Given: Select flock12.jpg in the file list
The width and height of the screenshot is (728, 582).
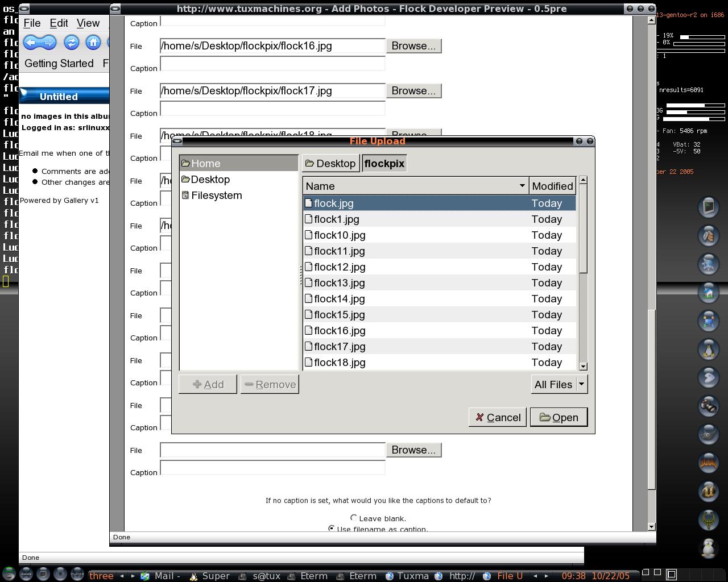Looking at the screenshot, I should point(440,267).
